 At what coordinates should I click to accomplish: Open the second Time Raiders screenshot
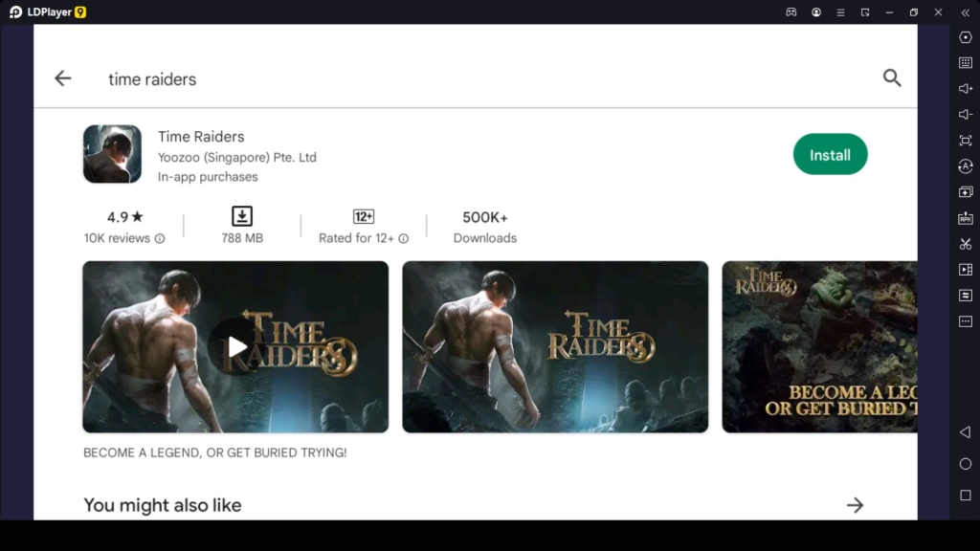point(555,346)
